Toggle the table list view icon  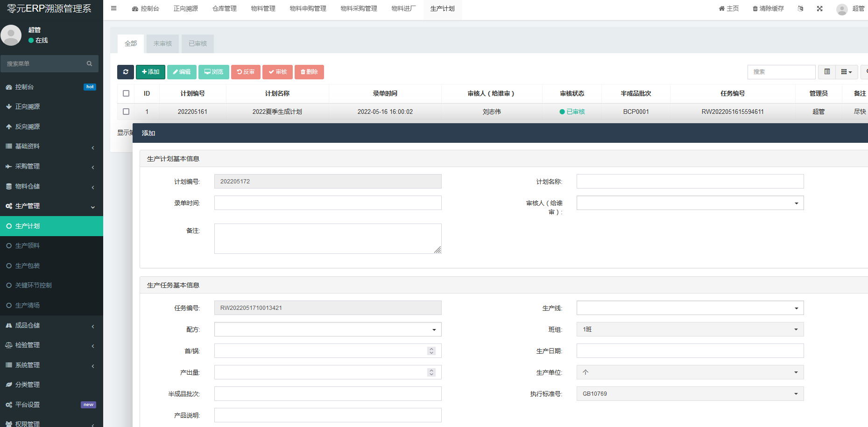click(827, 72)
